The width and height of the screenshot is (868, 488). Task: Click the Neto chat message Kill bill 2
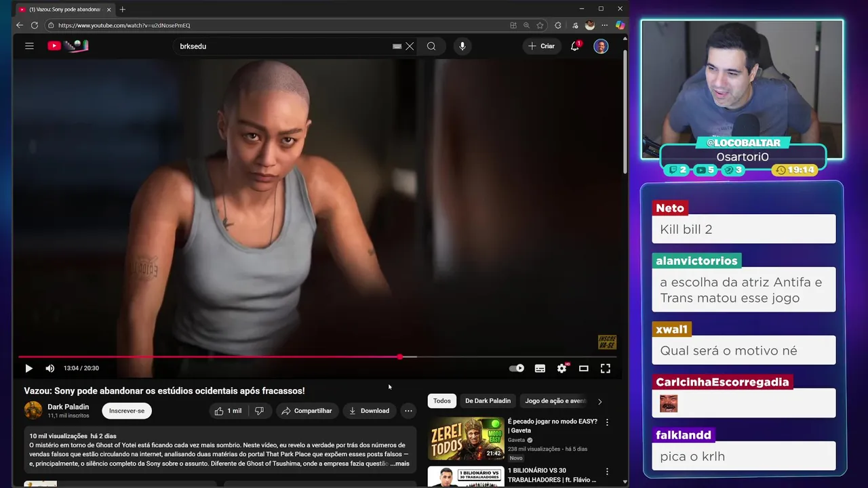pyautogui.click(x=744, y=229)
